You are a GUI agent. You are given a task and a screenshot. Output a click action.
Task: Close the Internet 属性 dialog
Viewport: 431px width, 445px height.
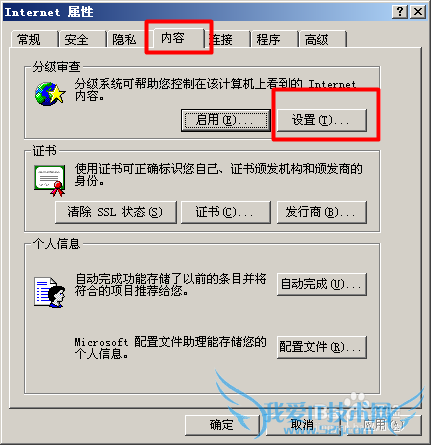coord(418,12)
